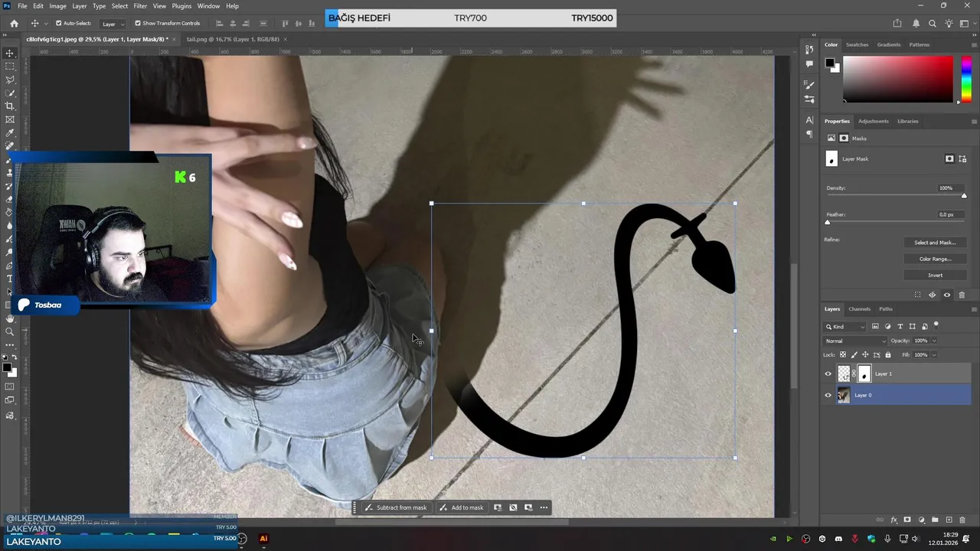Toggle Lock position in Layers panel
Image resolution: width=980 pixels, height=551 pixels.
(865, 354)
